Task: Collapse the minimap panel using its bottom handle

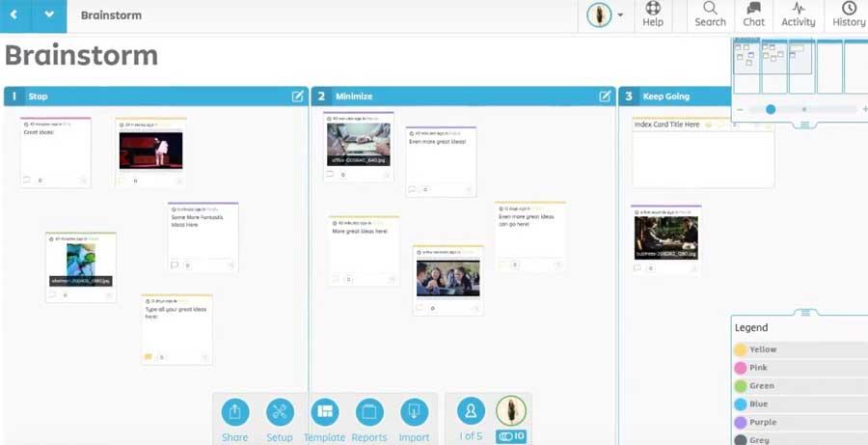Action: (x=805, y=125)
